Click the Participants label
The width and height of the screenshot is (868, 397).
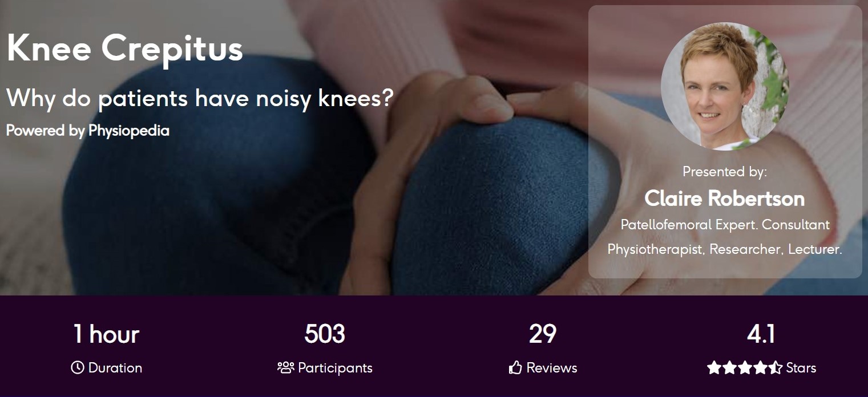(335, 368)
